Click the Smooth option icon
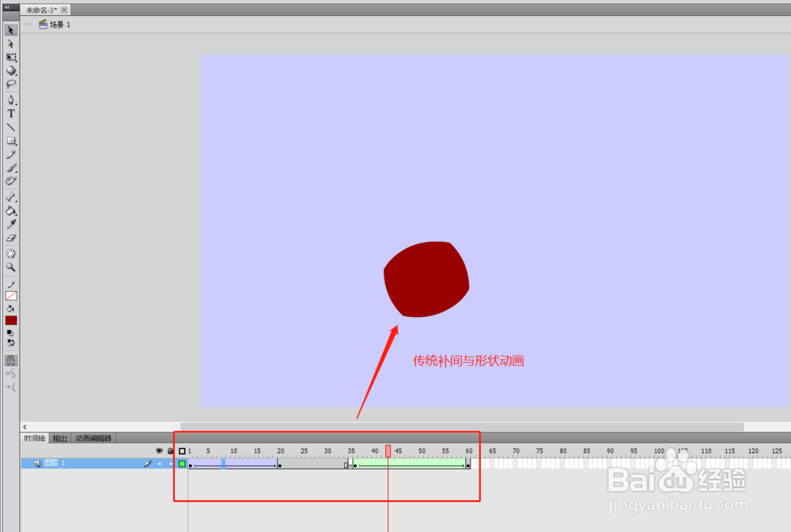This screenshot has width=791, height=532. click(x=10, y=374)
